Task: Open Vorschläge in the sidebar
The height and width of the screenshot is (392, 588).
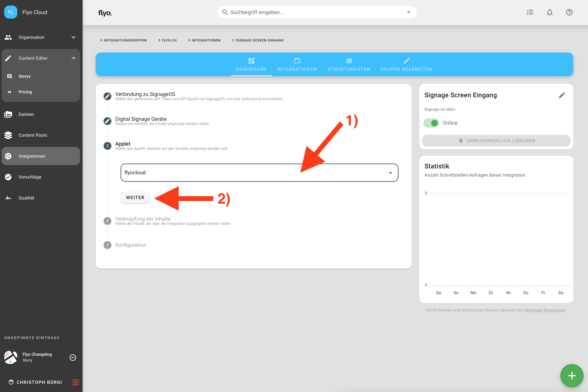Action: 41,177
